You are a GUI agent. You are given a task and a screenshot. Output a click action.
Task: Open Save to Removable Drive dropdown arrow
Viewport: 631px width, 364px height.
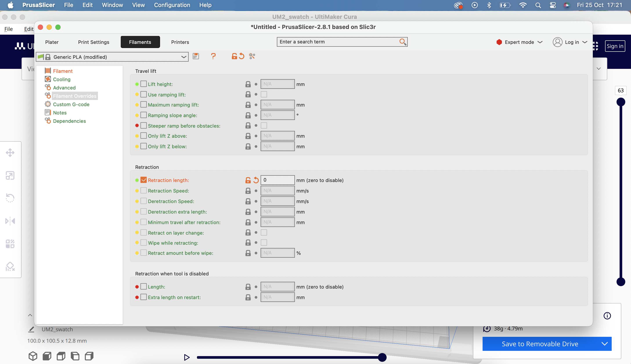click(x=604, y=344)
